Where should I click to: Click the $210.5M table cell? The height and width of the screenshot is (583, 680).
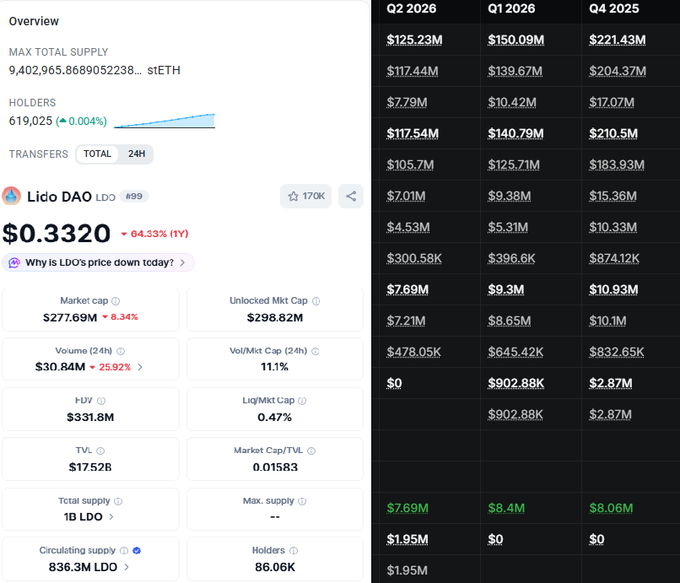pyautogui.click(x=613, y=134)
